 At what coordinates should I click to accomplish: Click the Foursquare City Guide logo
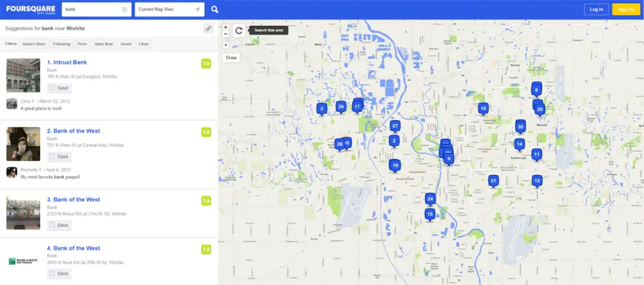[30, 9]
